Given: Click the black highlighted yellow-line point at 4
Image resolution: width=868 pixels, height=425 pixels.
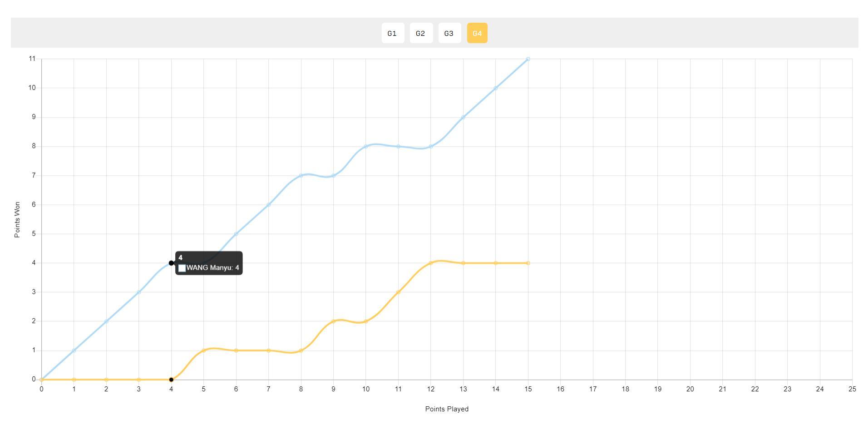Looking at the screenshot, I should point(171,380).
